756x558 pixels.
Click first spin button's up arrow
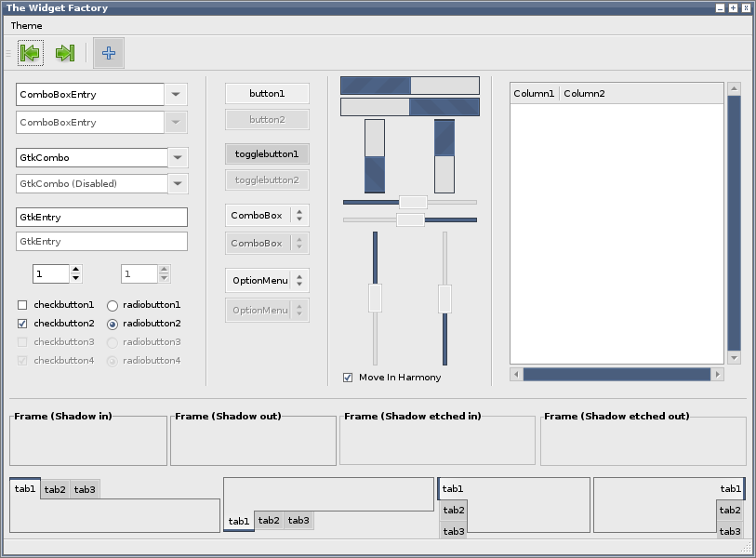[x=75, y=270]
